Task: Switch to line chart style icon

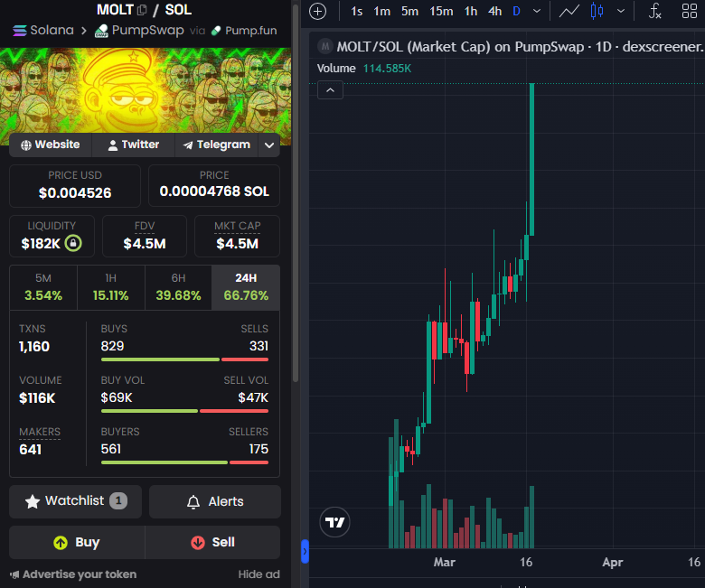Action: (569, 11)
